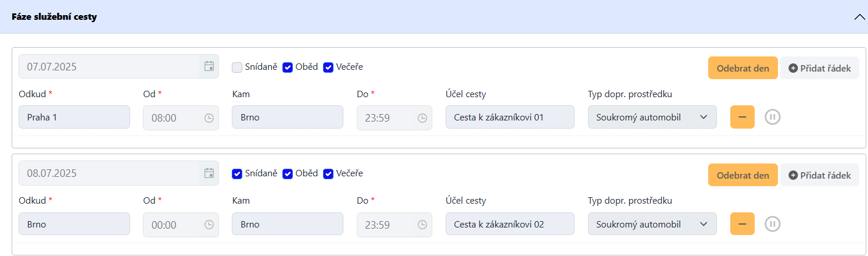Uncheck Oběd for 07.07.2025
Image resolution: width=868 pixels, height=256 pixels.
click(288, 67)
